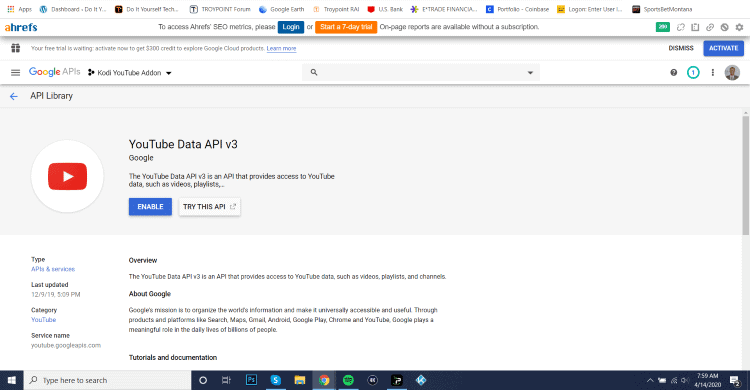Screen dimensions: 750x390
Task: Open Skype from the taskbar
Action: 276,380
